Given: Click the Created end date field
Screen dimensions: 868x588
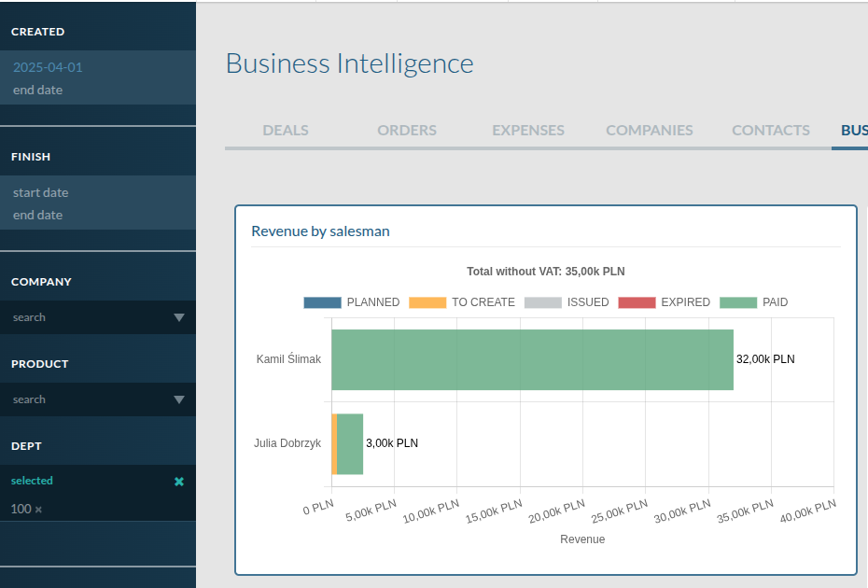Looking at the screenshot, I should 38,90.
